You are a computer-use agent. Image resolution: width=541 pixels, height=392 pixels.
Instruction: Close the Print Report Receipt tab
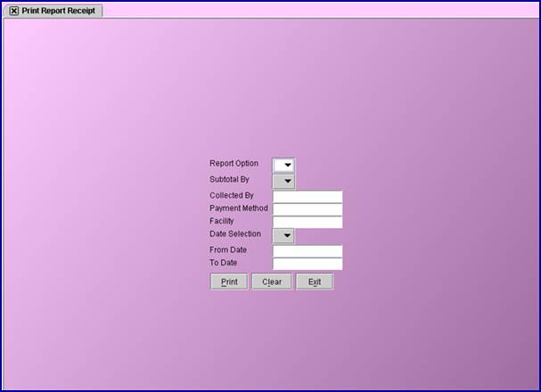tap(13, 11)
